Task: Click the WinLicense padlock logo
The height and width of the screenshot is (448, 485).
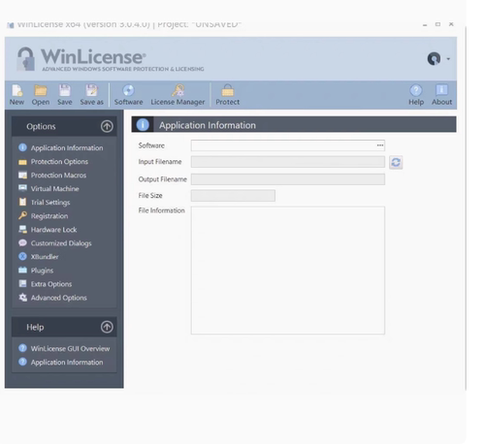Action: pyautogui.click(x=26, y=59)
